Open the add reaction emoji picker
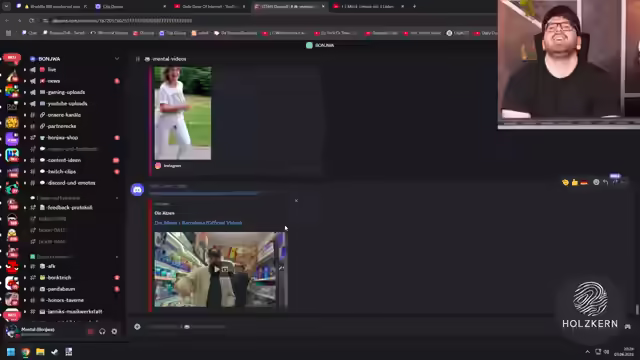 click(x=596, y=182)
